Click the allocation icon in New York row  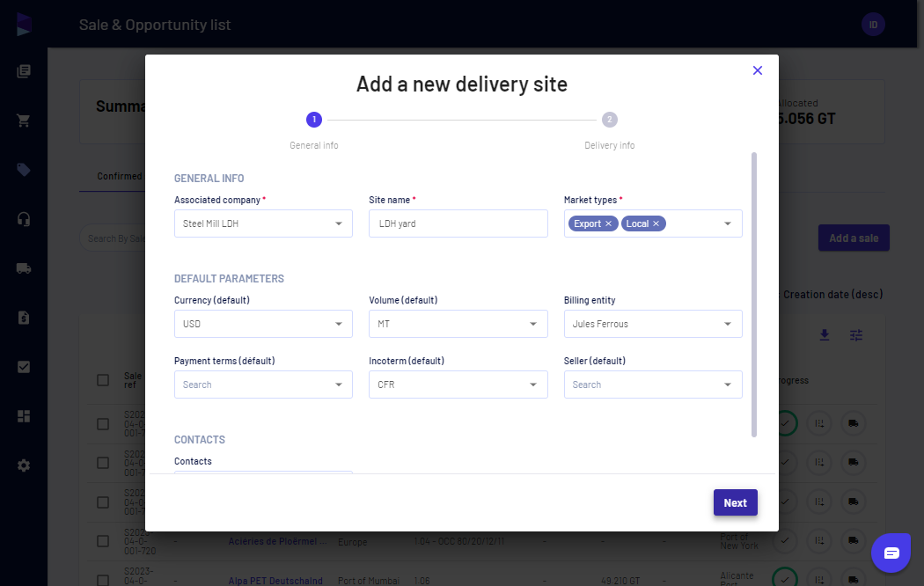point(819,540)
